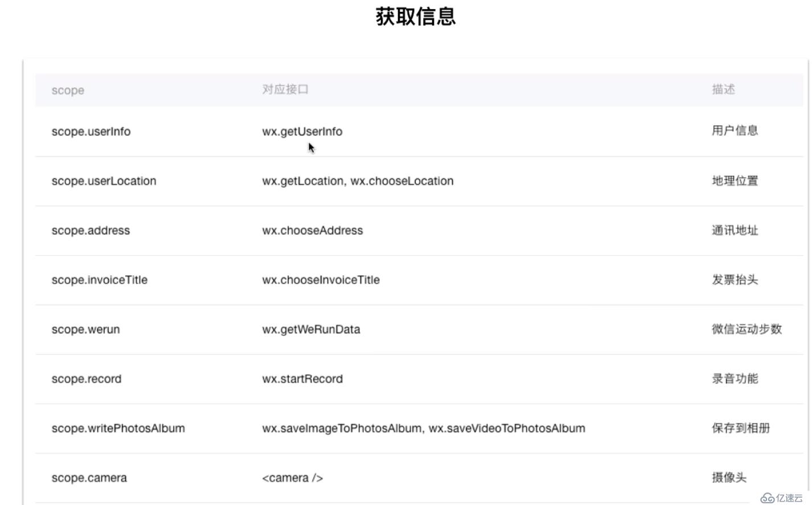Click the 获取信息 heading
812x505 pixels.
click(x=416, y=16)
